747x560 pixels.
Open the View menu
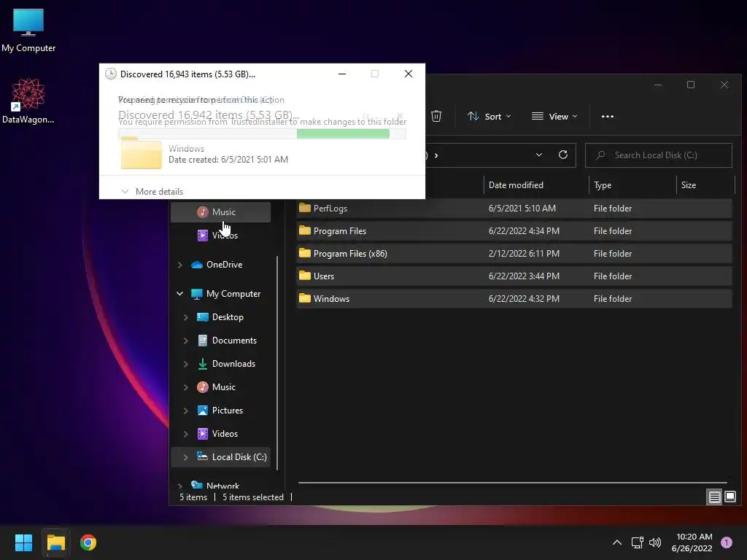[x=554, y=116]
